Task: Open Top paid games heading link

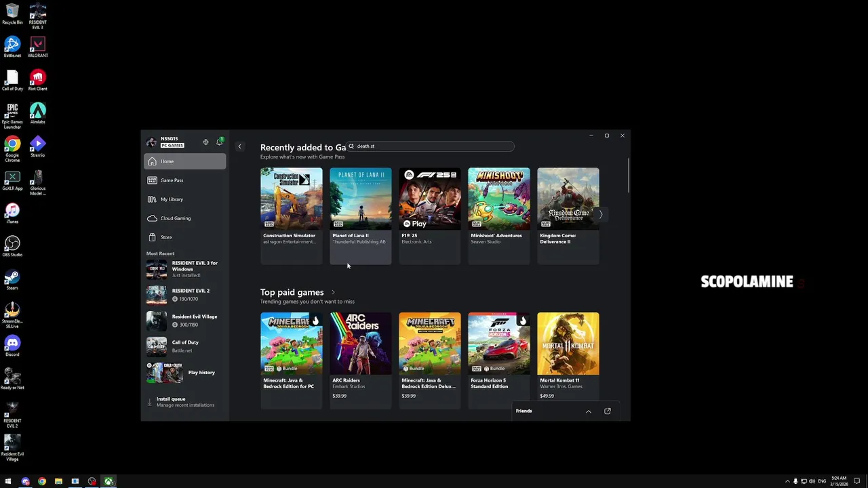Action: [292, 292]
